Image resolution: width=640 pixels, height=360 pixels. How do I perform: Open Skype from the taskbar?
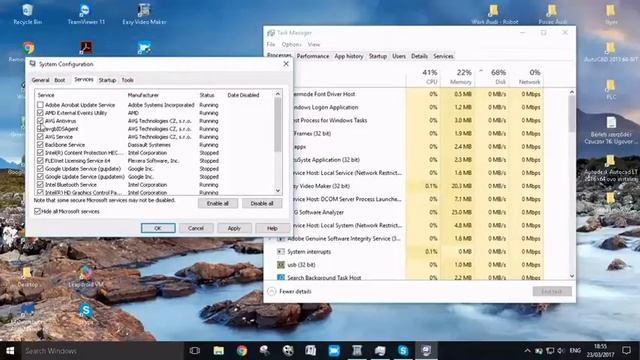click(x=403, y=351)
